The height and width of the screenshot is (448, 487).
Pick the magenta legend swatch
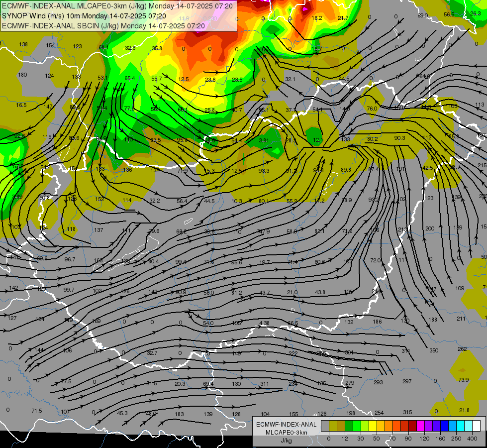[420, 426]
